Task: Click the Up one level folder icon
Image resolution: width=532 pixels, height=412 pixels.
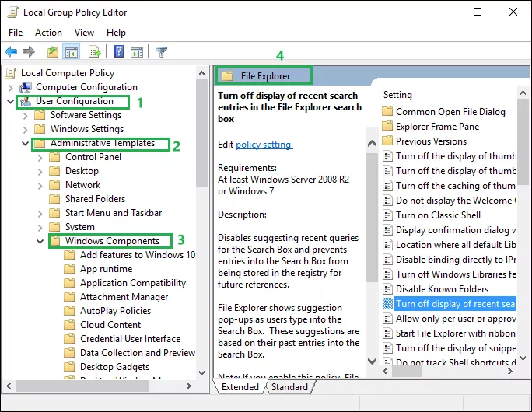Action: (x=53, y=52)
